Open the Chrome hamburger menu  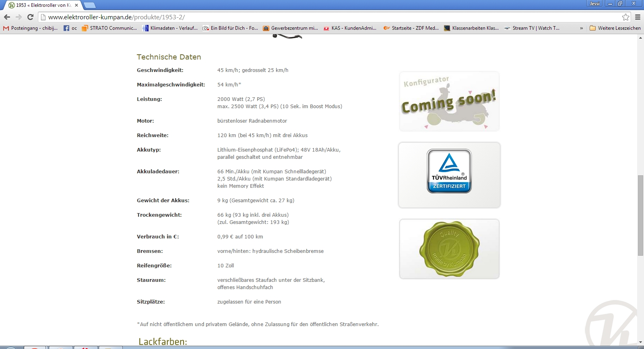[x=638, y=17]
